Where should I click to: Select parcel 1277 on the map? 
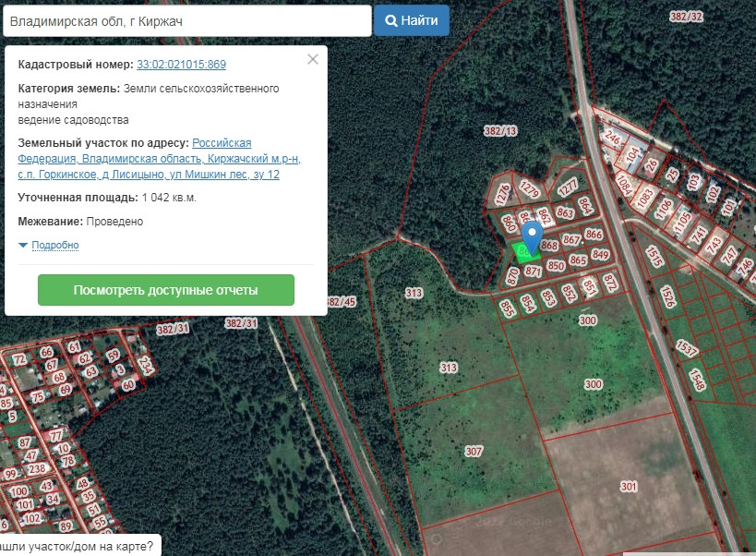pos(568,187)
